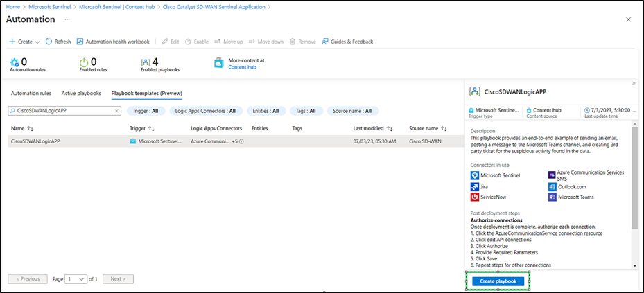Click the Cisco SD-WAN source name cell

426,141
